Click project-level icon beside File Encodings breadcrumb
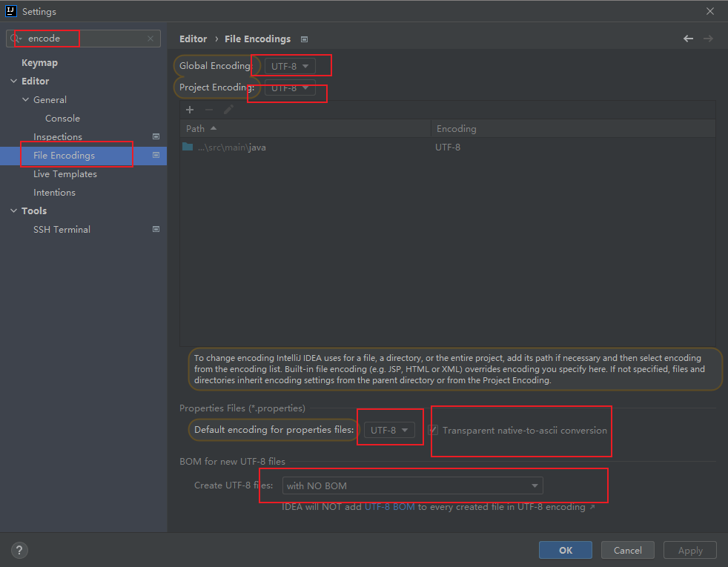The height and width of the screenshot is (567, 728). pyautogui.click(x=305, y=39)
